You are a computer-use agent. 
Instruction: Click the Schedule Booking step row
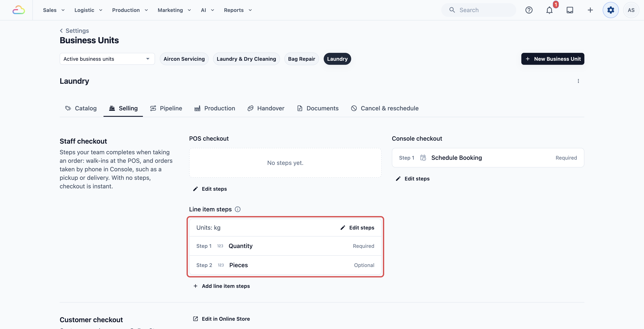click(488, 158)
